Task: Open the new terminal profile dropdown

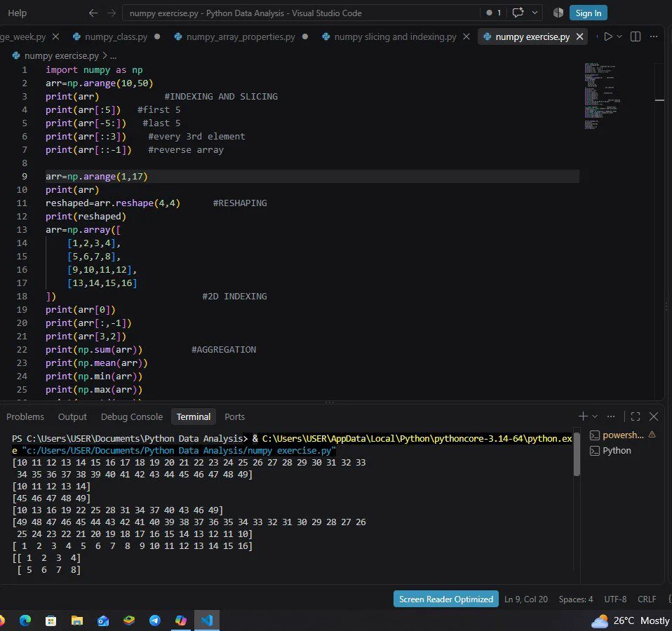Action: [595, 416]
